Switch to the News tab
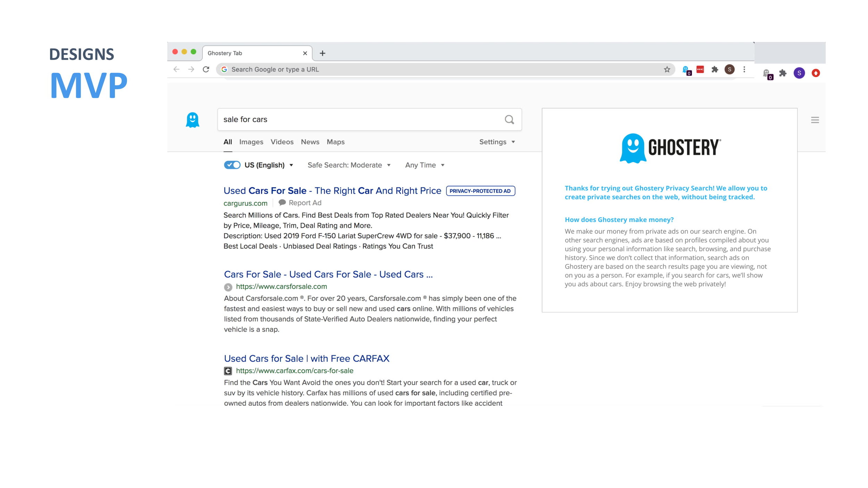The image size is (868, 488). 310,142
